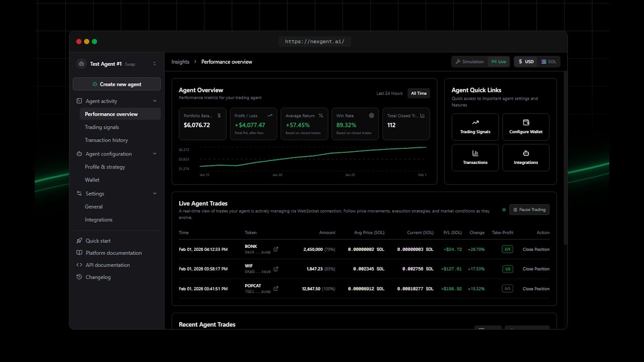
Task: Open Configure Wallet quick link
Action: [x=526, y=127]
